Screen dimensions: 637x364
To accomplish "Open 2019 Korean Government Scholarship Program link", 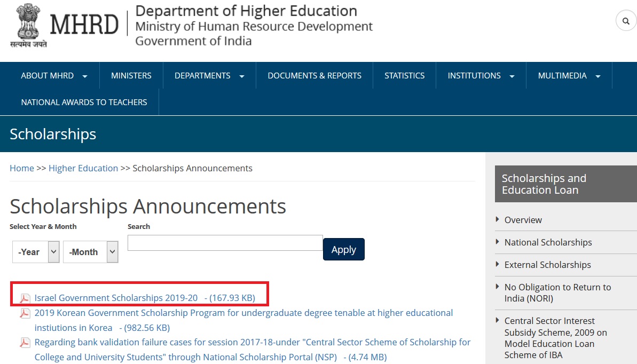I will pyautogui.click(x=244, y=320).
